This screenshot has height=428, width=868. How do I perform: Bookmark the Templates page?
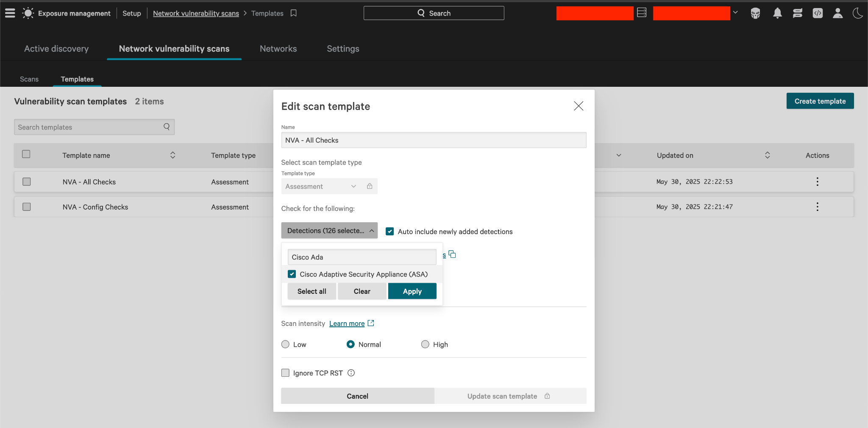[x=293, y=13]
